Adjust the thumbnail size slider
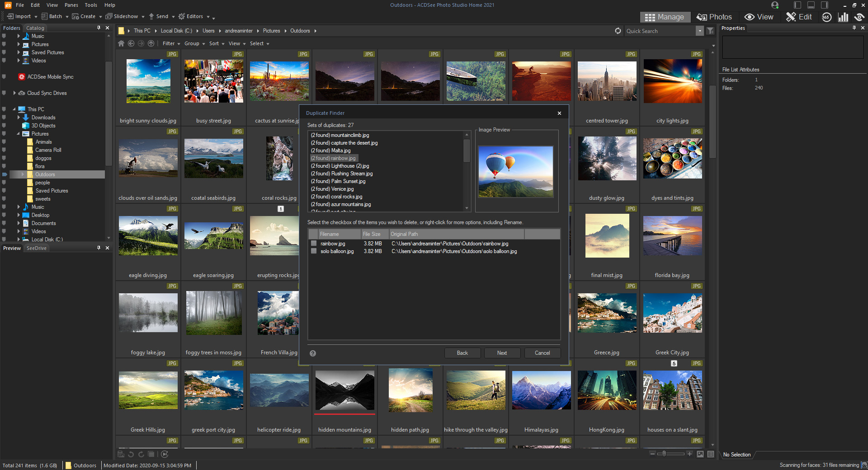The image size is (868, 470). click(665, 455)
